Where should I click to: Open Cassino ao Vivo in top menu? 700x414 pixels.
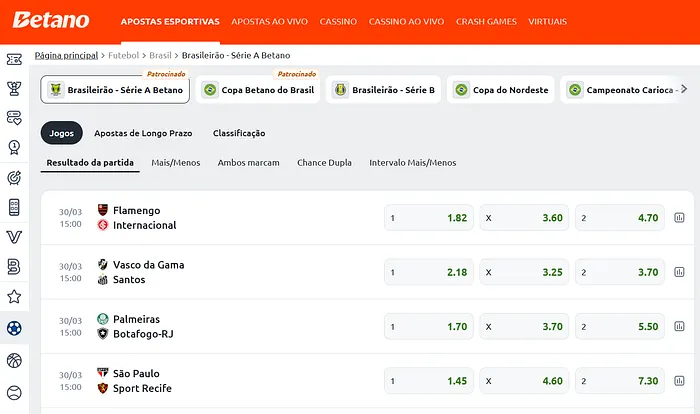(x=406, y=21)
